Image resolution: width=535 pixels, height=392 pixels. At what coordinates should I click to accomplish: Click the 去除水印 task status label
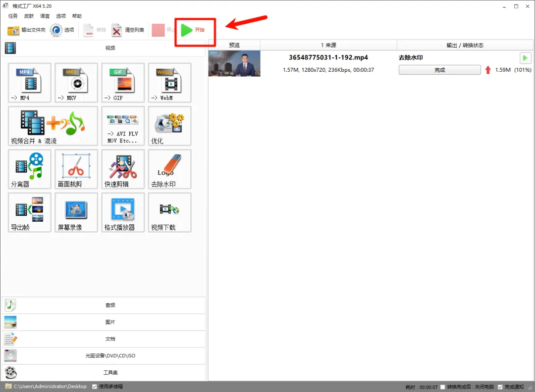pos(411,57)
